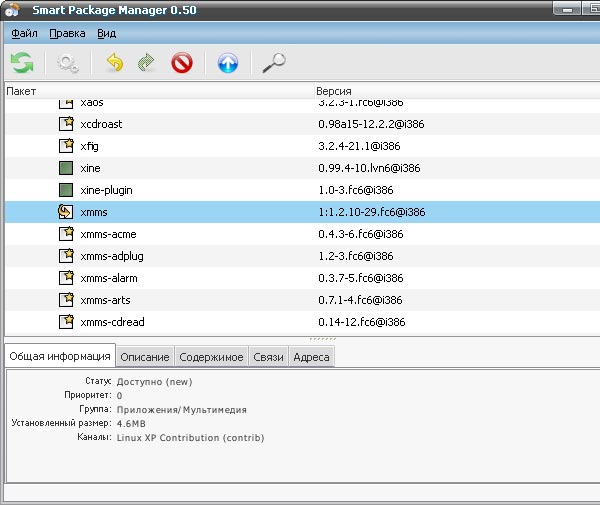This screenshot has width=600, height=505.
Task: Click the red clear changes icon
Action: [x=182, y=63]
